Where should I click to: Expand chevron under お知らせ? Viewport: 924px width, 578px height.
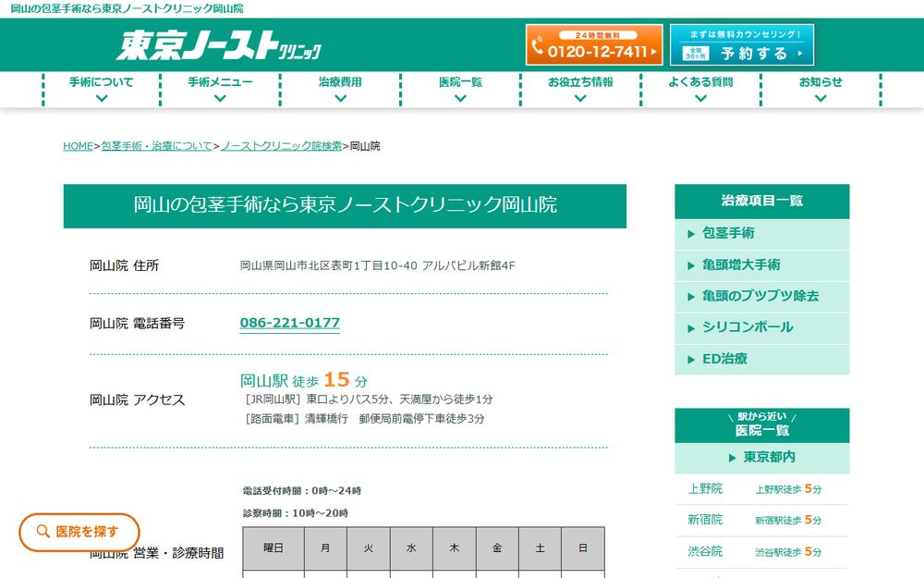click(x=821, y=99)
